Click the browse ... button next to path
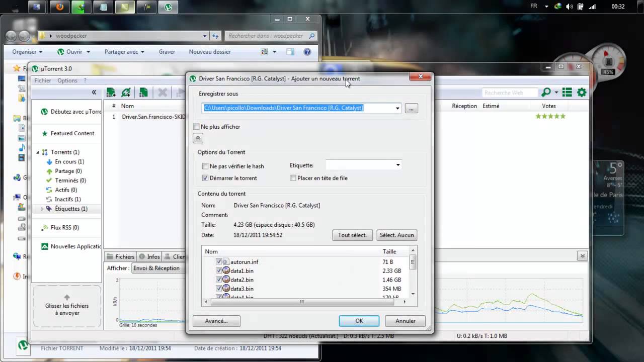Image resolution: width=644 pixels, height=362 pixels. click(411, 108)
